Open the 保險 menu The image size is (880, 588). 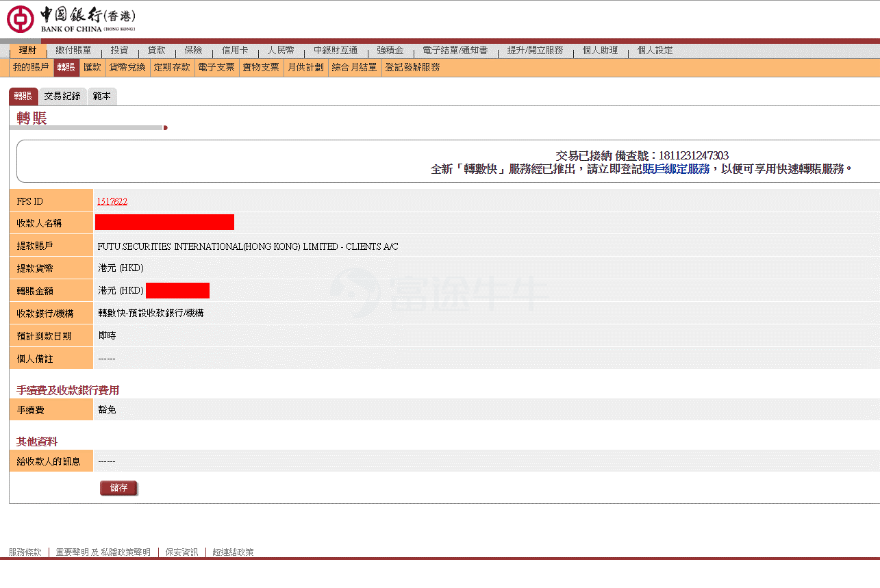pos(193,51)
